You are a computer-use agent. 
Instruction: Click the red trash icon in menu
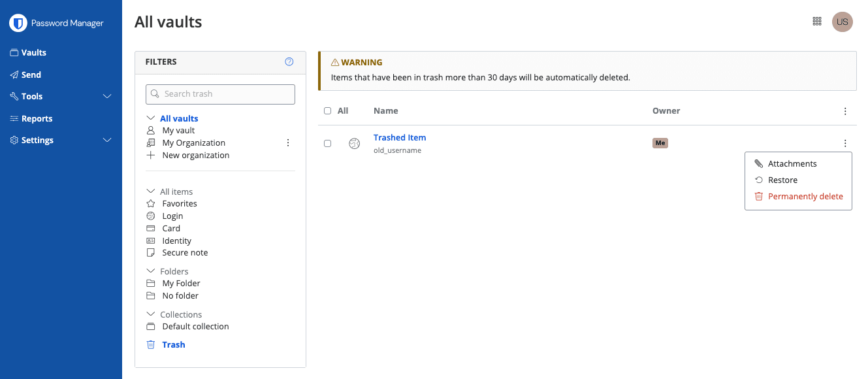click(758, 196)
